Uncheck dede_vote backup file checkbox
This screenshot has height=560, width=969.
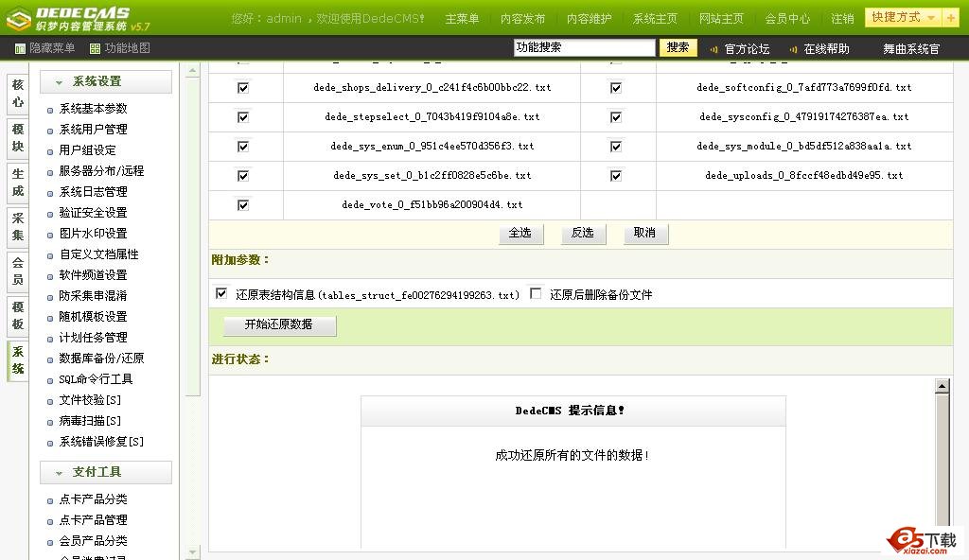[x=243, y=204]
